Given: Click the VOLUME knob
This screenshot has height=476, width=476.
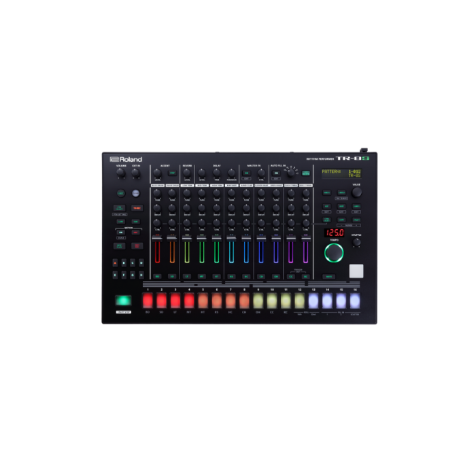Looking at the screenshot, I should [x=121, y=173].
